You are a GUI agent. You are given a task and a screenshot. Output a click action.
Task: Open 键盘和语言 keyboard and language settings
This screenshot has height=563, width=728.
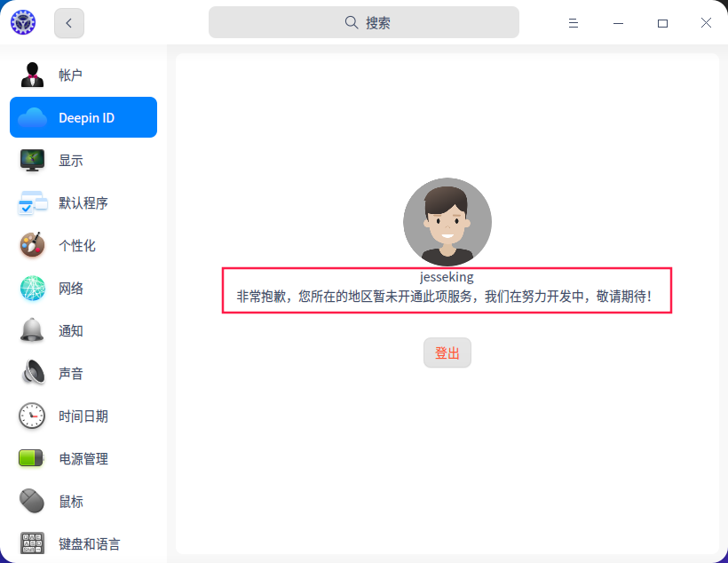[x=83, y=543]
